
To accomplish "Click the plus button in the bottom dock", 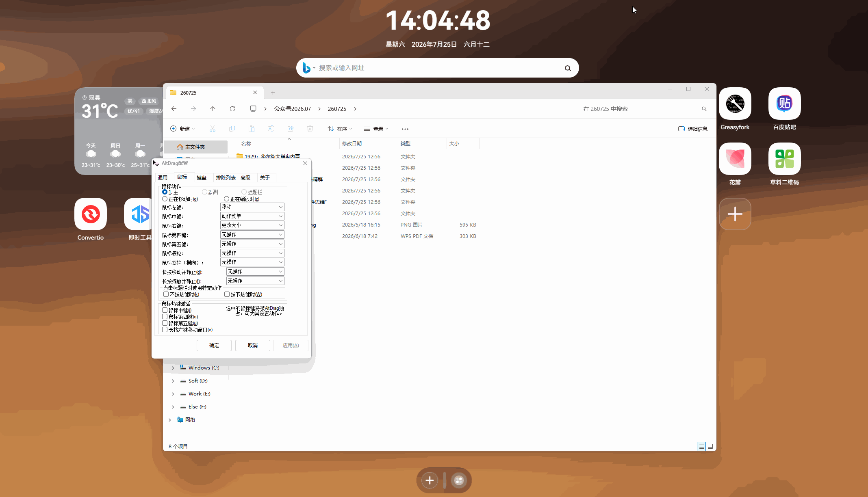I will pos(430,480).
